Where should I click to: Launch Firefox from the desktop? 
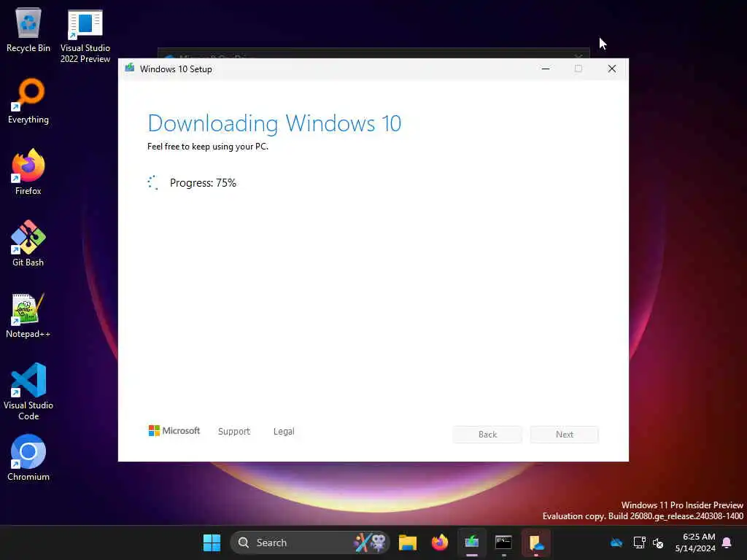[x=28, y=172]
